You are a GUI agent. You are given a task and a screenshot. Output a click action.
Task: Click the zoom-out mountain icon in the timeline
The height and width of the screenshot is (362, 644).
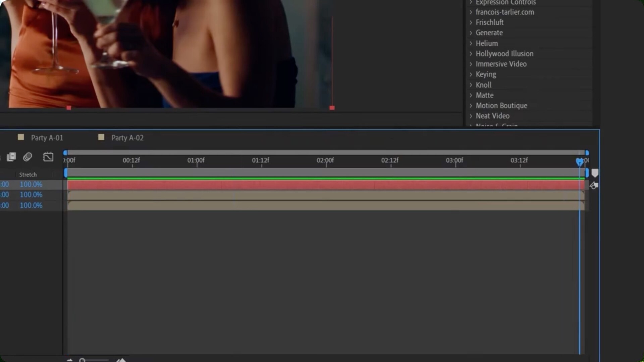coord(70,360)
